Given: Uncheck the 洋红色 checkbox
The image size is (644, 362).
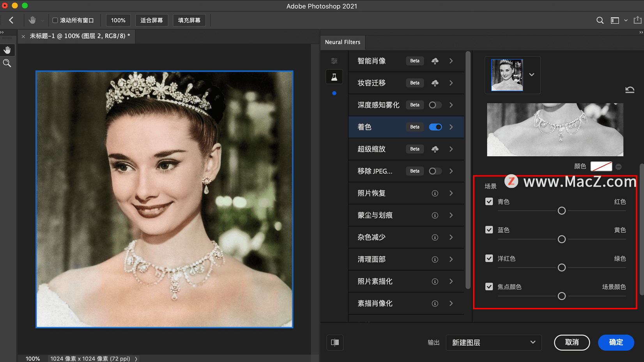Looking at the screenshot, I should click(489, 258).
